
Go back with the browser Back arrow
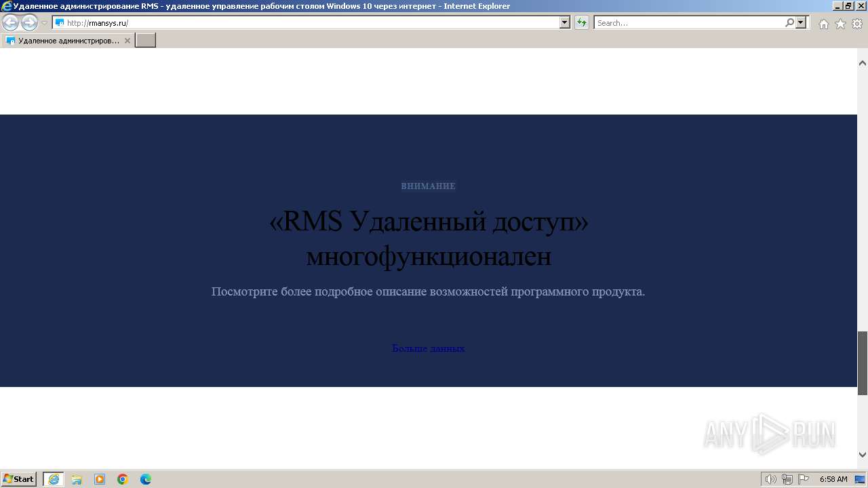tap(11, 23)
